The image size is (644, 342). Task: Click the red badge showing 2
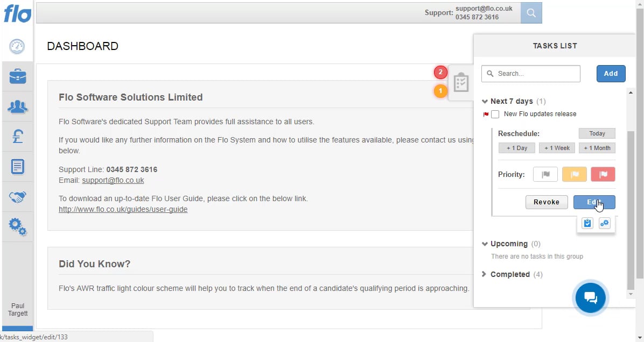(x=440, y=72)
